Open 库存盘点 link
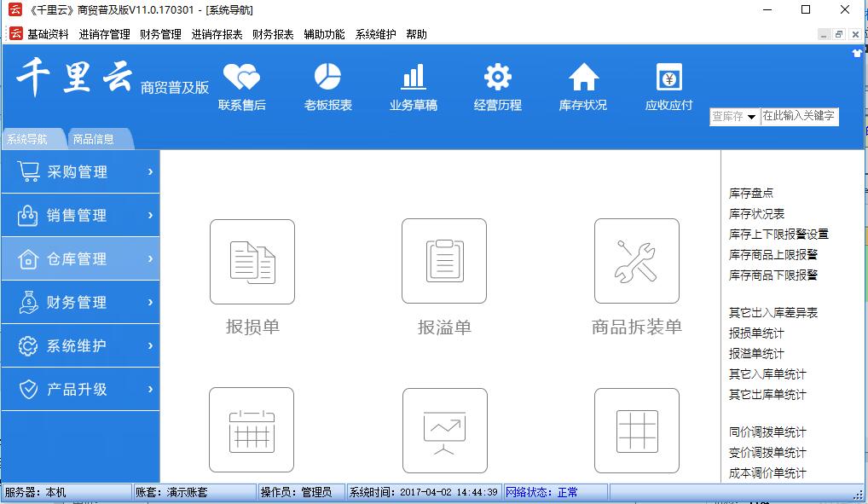Screen dimensions: 868x504 click(x=750, y=193)
